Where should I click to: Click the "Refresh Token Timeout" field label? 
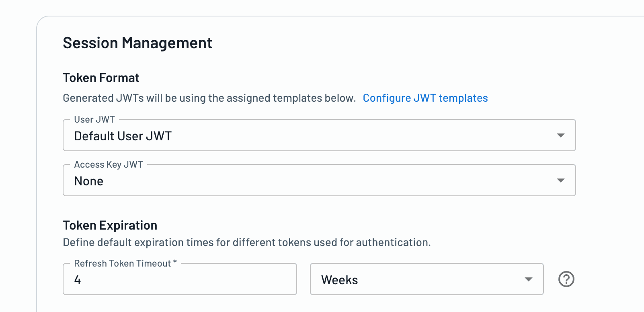pos(123,263)
